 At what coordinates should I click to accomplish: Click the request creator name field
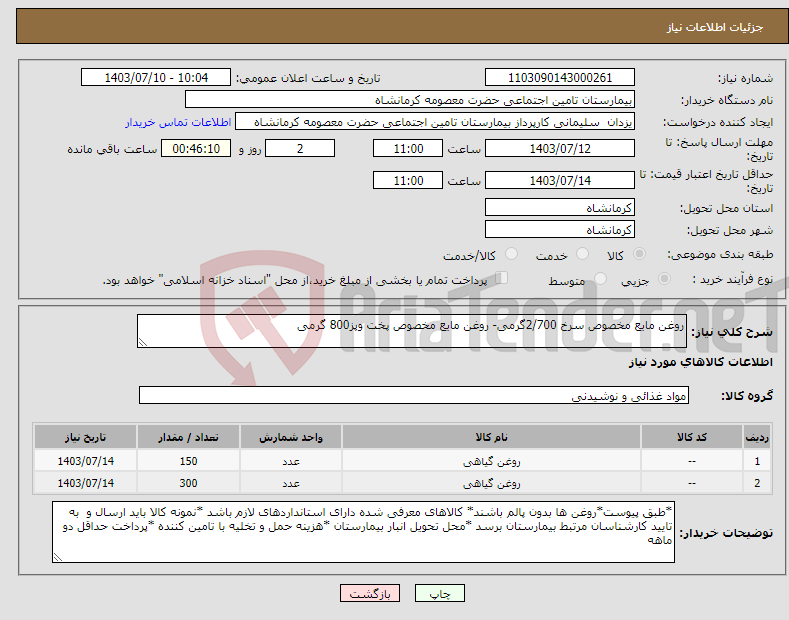click(435, 122)
